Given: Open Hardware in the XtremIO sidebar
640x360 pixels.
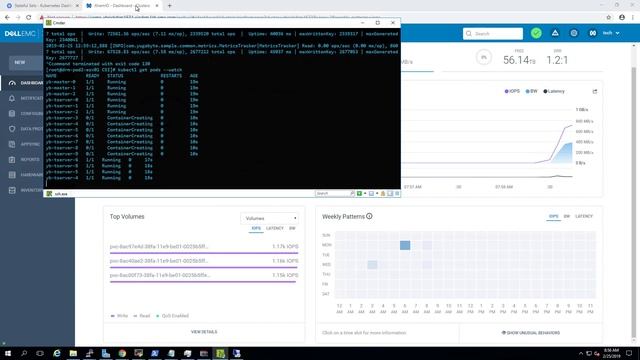Looking at the screenshot, I should pyautogui.click(x=26, y=175).
